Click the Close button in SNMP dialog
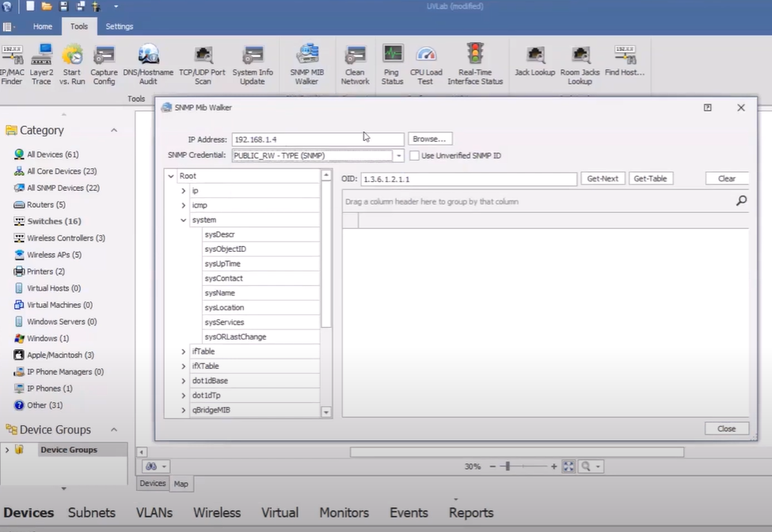 pos(727,428)
